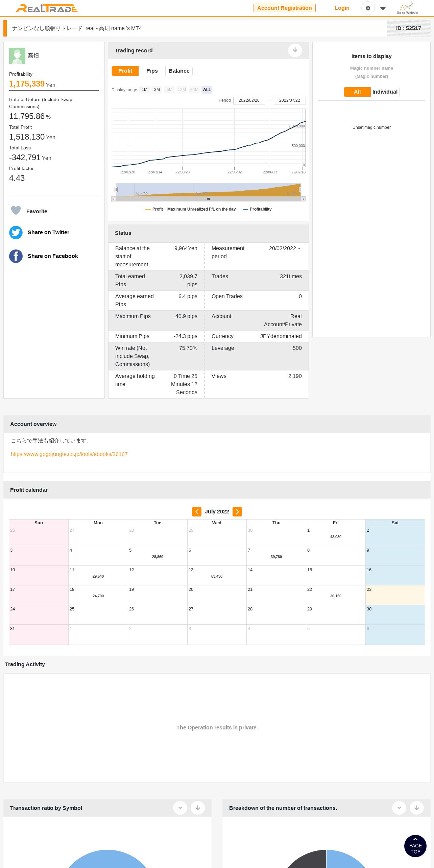The width and height of the screenshot is (434, 868).
Task: Set display range to ALL
Action: 207,90
